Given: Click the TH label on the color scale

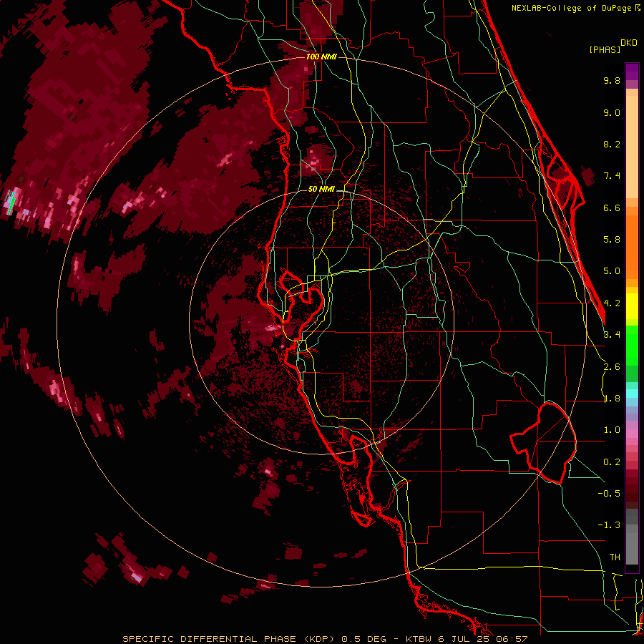Looking at the screenshot, I should point(615,557).
